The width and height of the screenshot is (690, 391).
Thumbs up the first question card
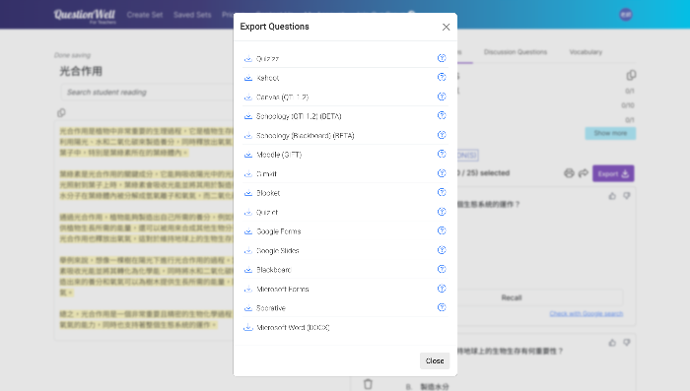click(x=612, y=196)
